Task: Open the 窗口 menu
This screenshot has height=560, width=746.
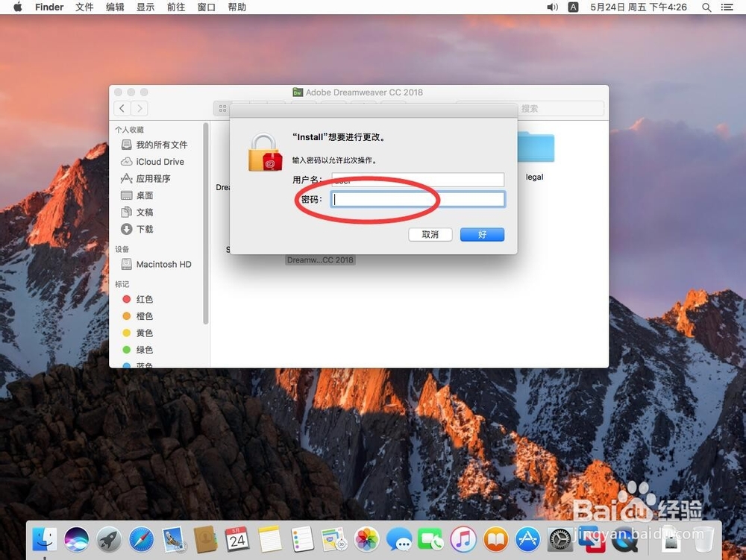Action: [206, 7]
